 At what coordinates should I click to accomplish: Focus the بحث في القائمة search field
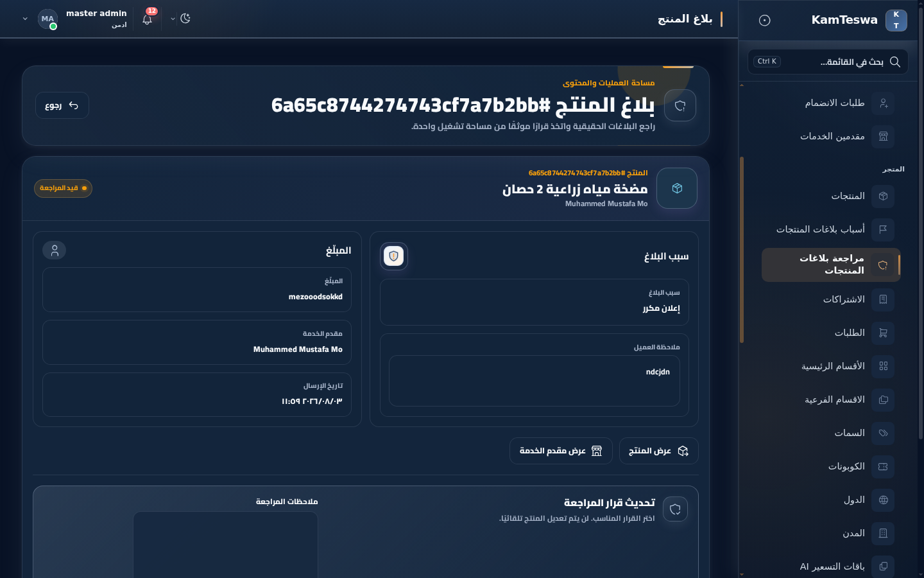tap(828, 62)
